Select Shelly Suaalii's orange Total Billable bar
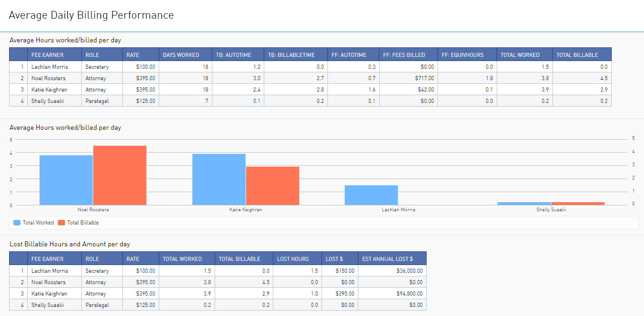 [578, 204]
